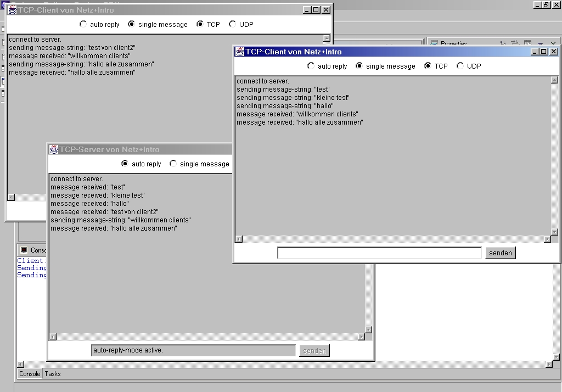The height and width of the screenshot is (392, 562).
Task: Click the show categories icon in Properties toolbar
Action: tap(503, 43)
